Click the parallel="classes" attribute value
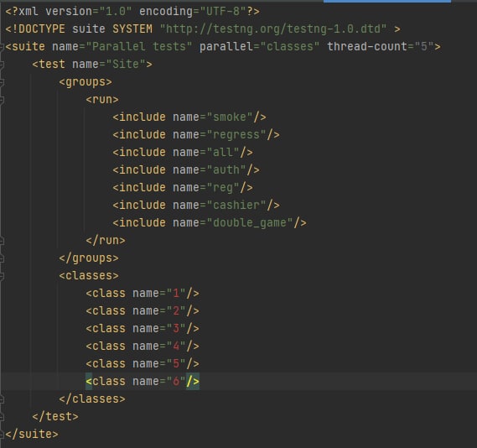The width and height of the screenshot is (477, 448). (x=290, y=47)
